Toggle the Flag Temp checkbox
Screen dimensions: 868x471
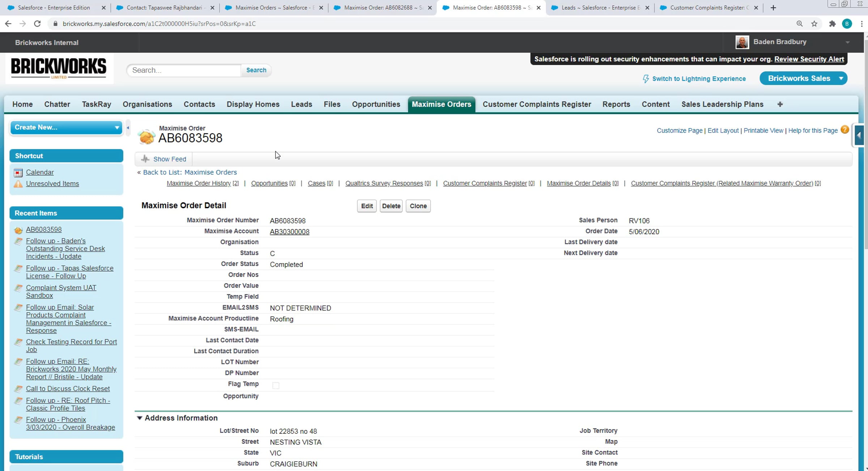[x=276, y=385]
